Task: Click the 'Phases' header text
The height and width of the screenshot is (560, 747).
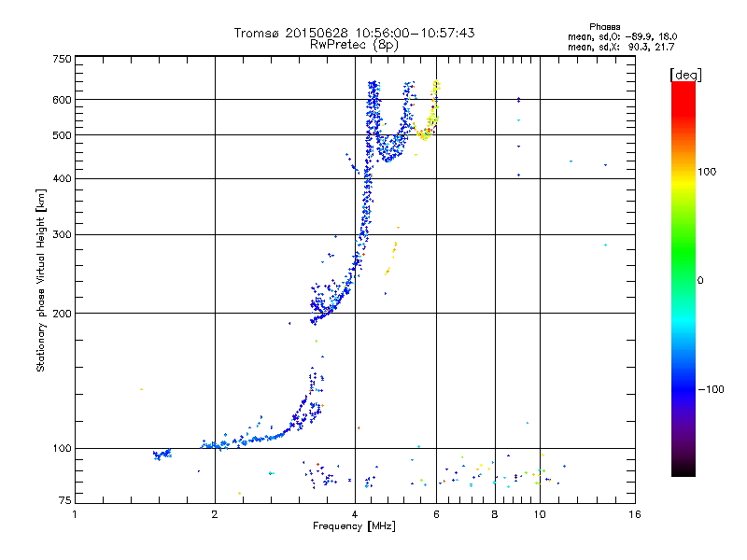Action: (x=604, y=27)
